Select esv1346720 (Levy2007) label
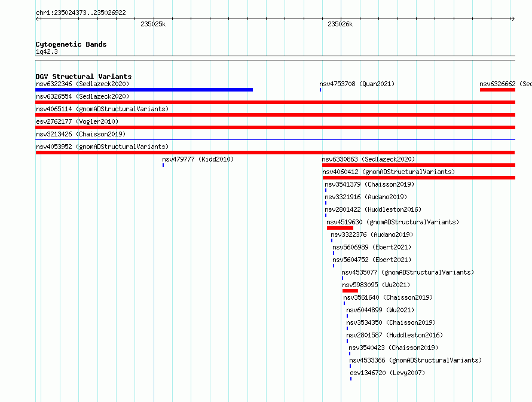The width and height of the screenshot is (532, 402). tap(387, 373)
